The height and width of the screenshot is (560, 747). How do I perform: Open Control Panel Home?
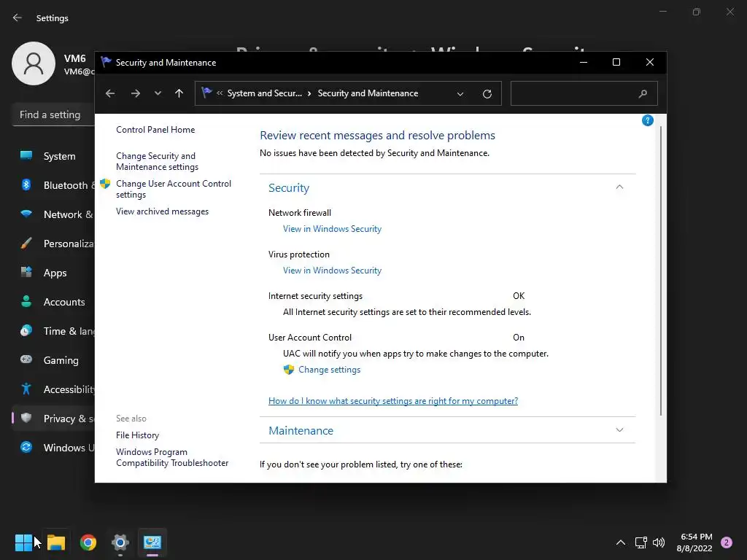click(155, 130)
